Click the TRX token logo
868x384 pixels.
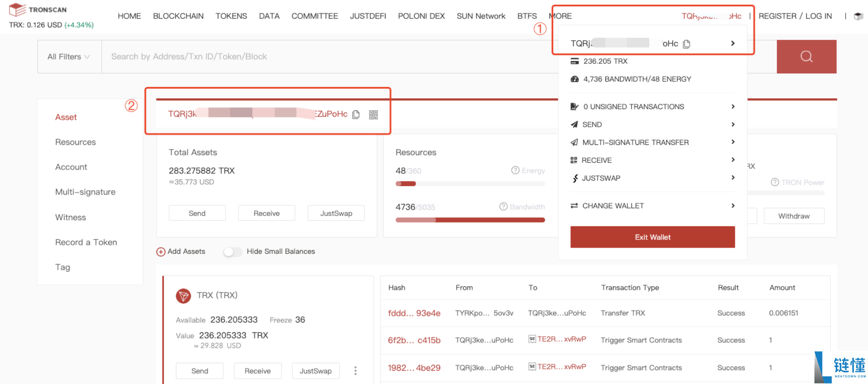pos(183,296)
